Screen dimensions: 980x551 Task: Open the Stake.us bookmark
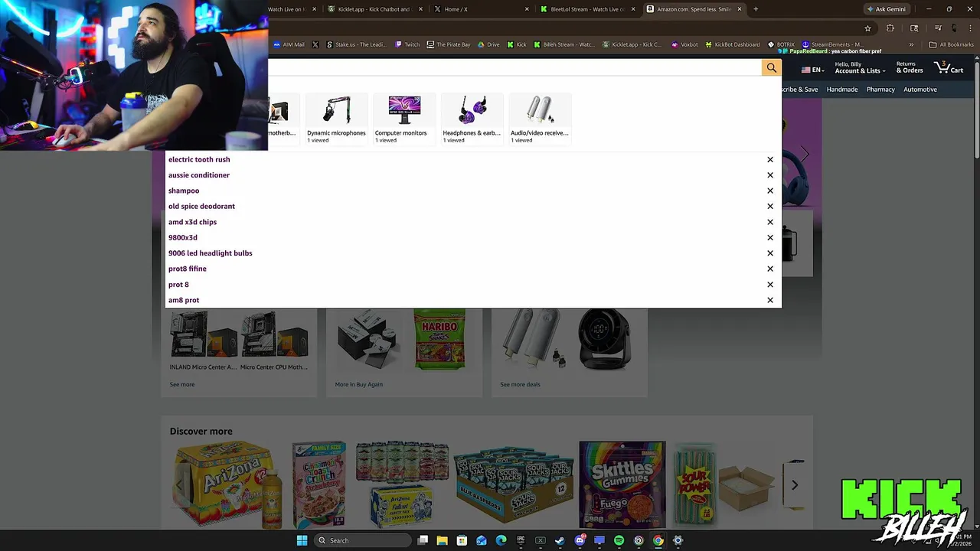[356, 44]
